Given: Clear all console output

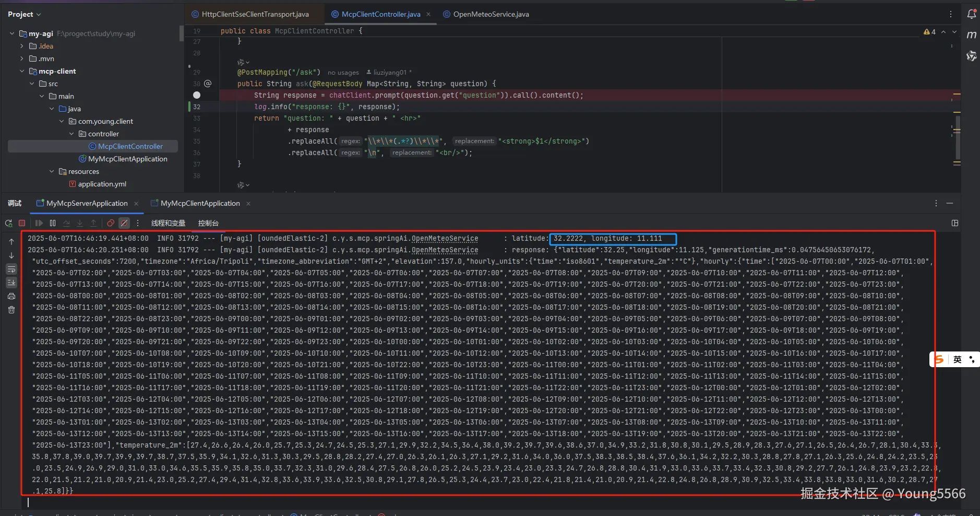Looking at the screenshot, I should (x=11, y=310).
